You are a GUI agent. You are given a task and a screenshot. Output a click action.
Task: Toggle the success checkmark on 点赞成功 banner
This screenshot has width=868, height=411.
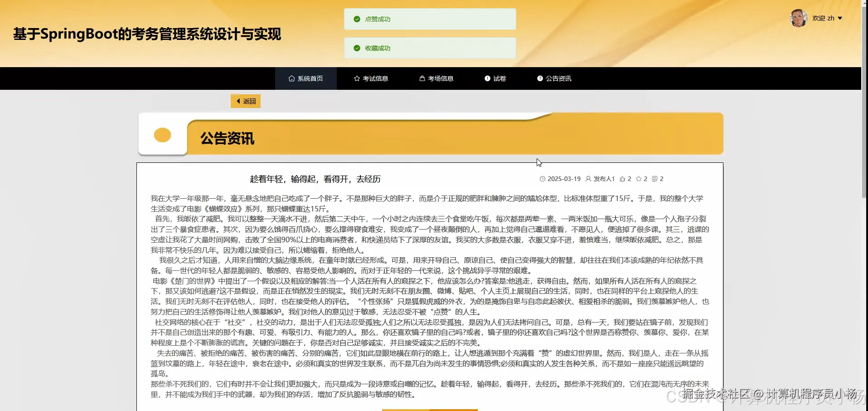click(356, 19)
